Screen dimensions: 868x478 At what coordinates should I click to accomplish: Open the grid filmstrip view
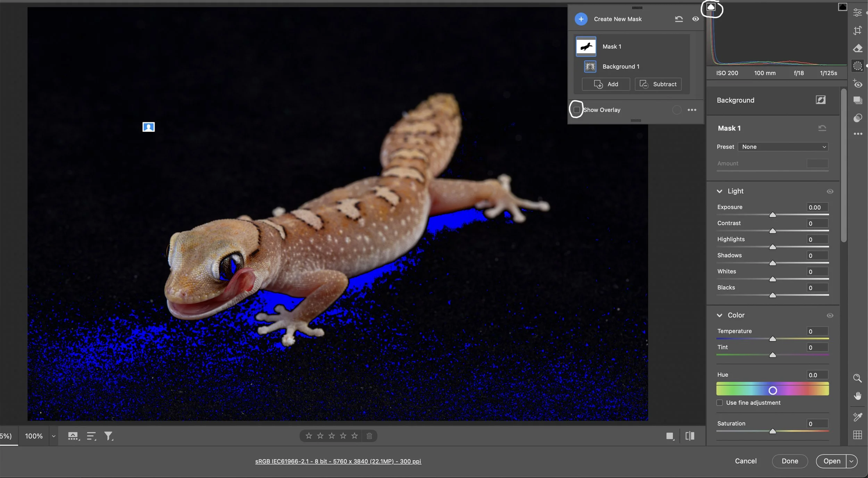tap(857, 435)
